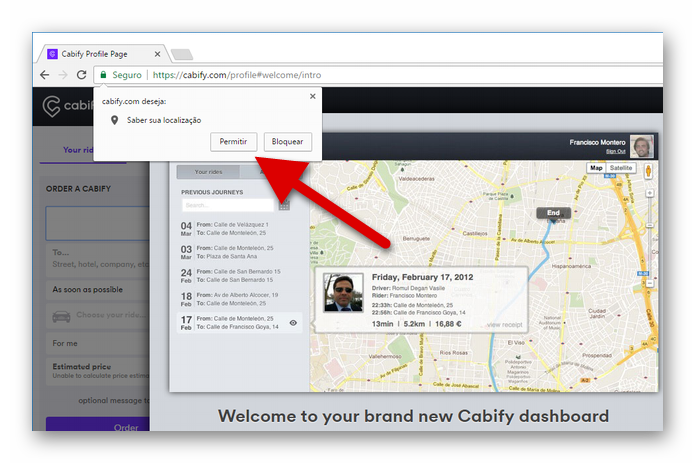Click the Cabify logo in header
Viewport: 695px width, 463px height.
pyautogui.click(x=67, y=105)
